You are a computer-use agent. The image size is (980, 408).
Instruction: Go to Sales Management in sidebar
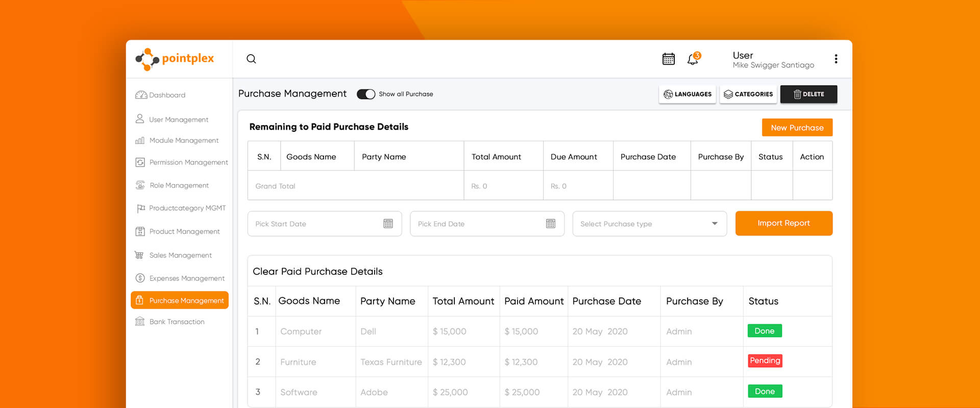pyautogui.click(x=180, y=255)
